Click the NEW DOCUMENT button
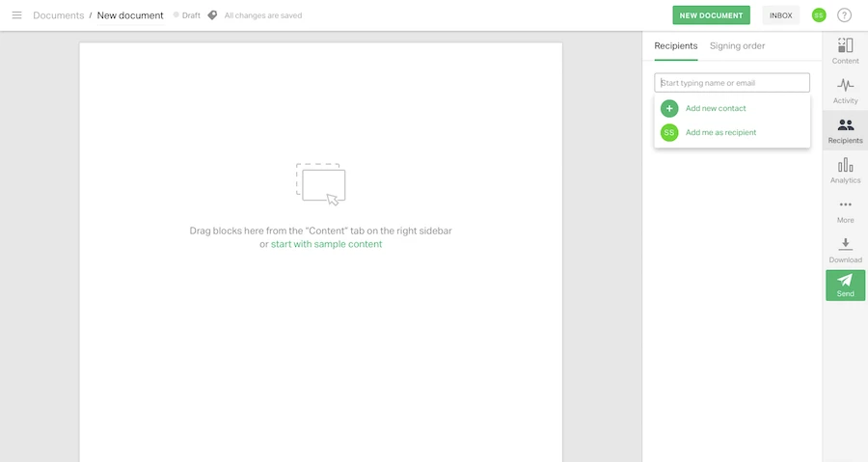This screenshot has height=462, width=868. coord(711,15)
